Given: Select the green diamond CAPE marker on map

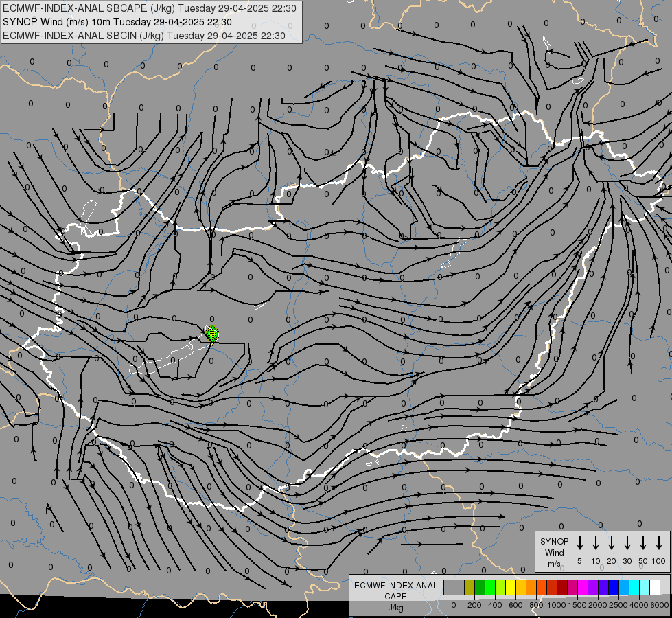Looking at the screenshot, I should (212, 334).
